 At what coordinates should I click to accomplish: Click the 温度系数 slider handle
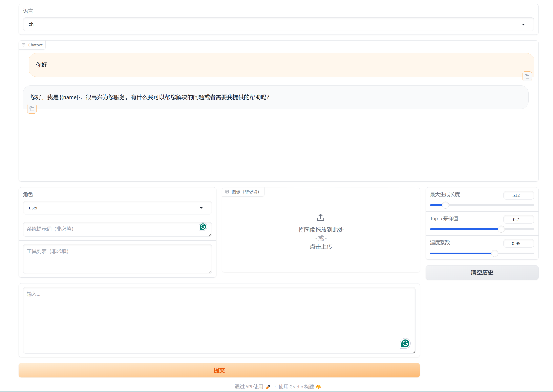click(495, 253)
